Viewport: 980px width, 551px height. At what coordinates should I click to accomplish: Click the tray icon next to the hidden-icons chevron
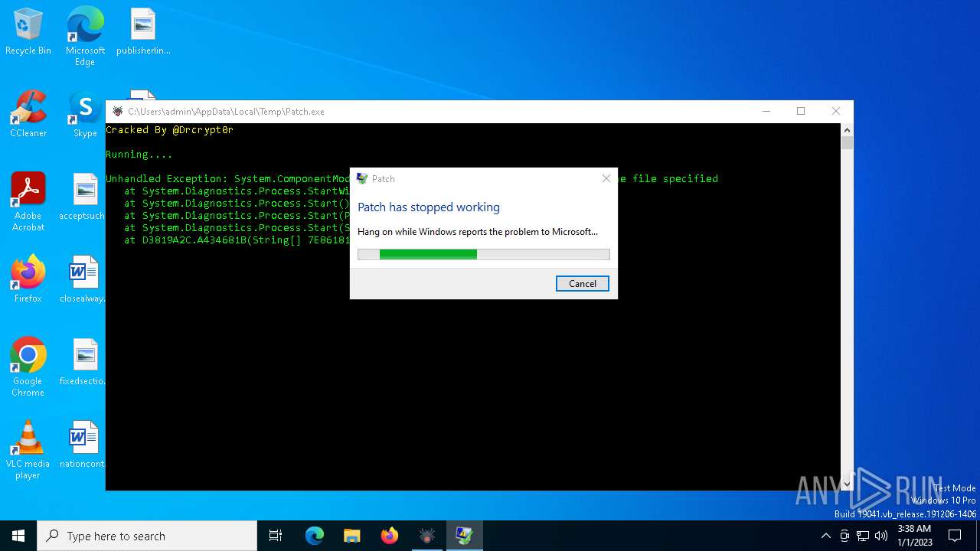[x=844, y=536]
